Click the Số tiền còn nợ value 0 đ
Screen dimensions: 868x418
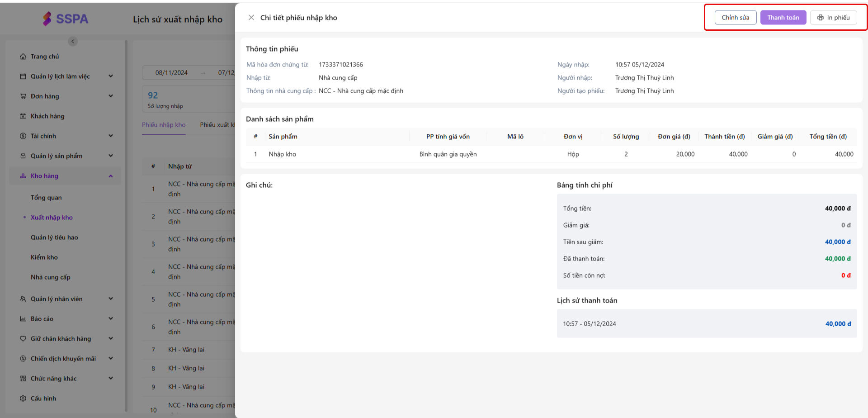pyautogui.click(x=846, y=275)
